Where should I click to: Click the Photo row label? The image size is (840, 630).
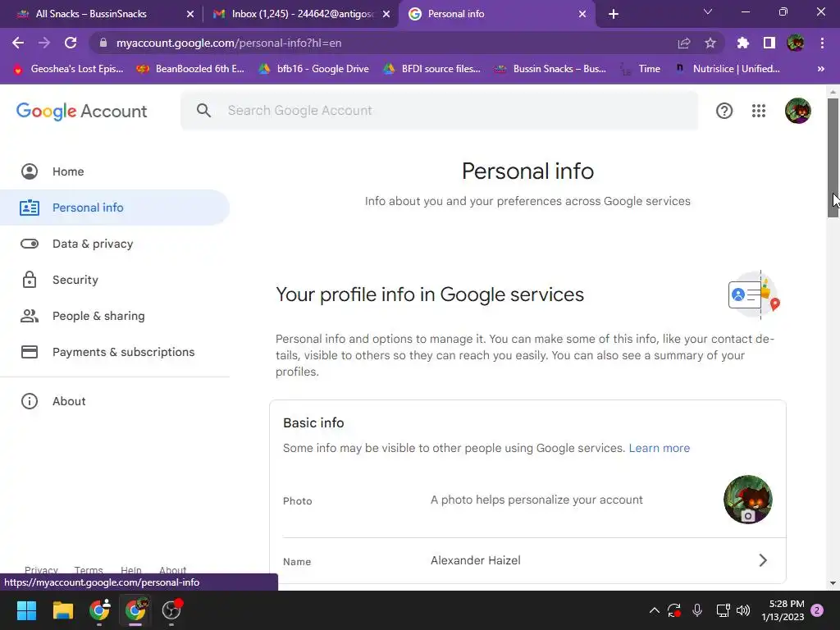(297, 501)
